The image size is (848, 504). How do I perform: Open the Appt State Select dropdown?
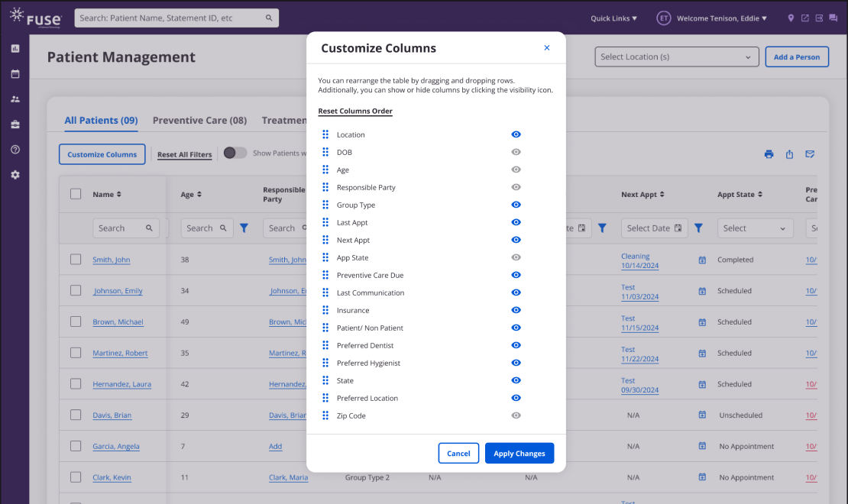tap(755, 228)
